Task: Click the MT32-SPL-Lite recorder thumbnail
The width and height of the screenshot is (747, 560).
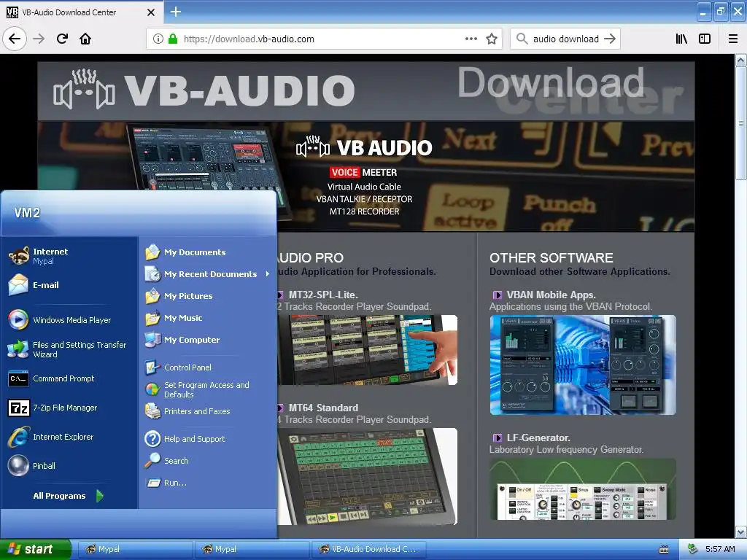Action: 367,350
